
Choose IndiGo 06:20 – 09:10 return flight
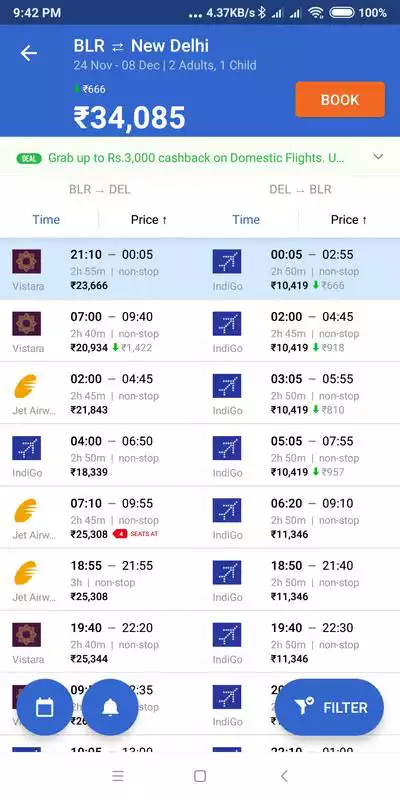300,518
